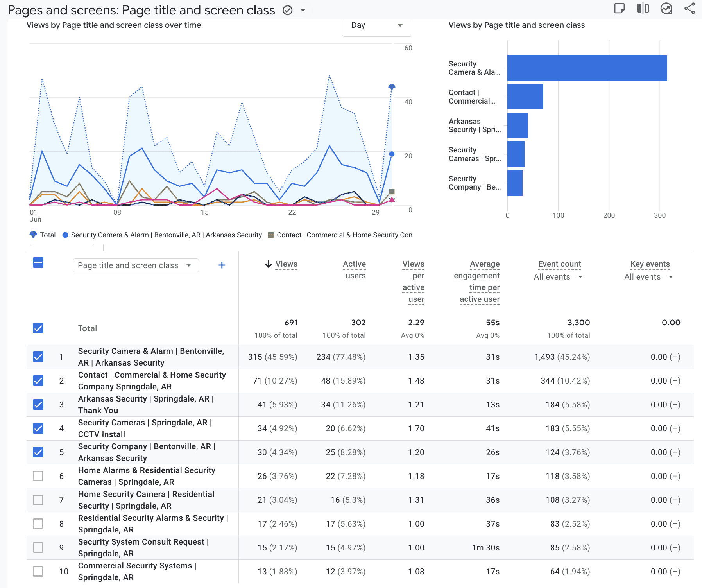702x588 pixels.
Task: Click Total legend label in line chart
Action: click(x=48, y=235)
